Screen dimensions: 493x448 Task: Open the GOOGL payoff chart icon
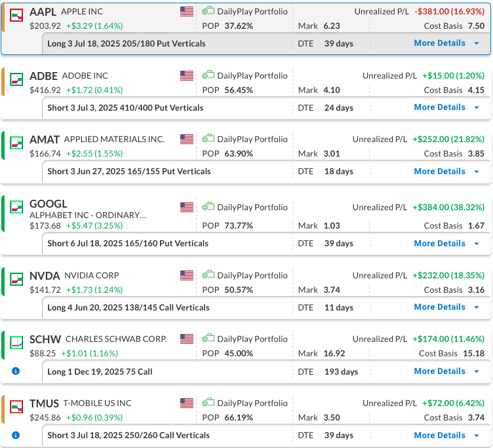click(16, 207)
